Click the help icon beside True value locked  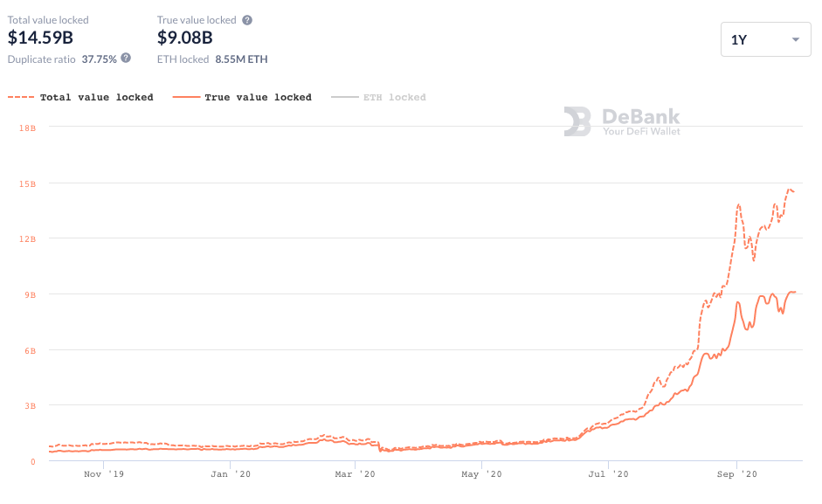tap(247, 20)
